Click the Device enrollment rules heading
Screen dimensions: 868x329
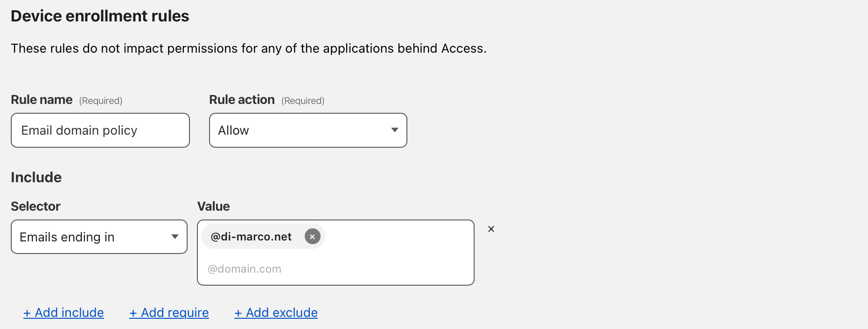(100, 16)
